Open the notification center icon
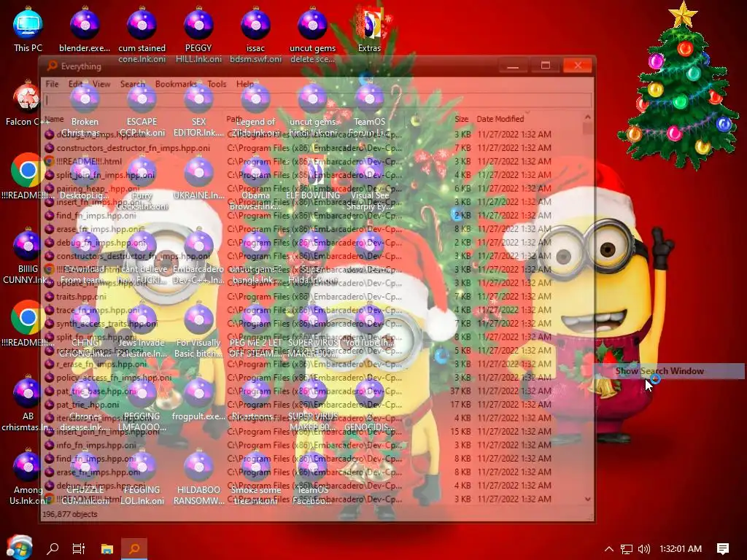Image resolution: width=747 pixels, height=560 pixels. point(723,549)
